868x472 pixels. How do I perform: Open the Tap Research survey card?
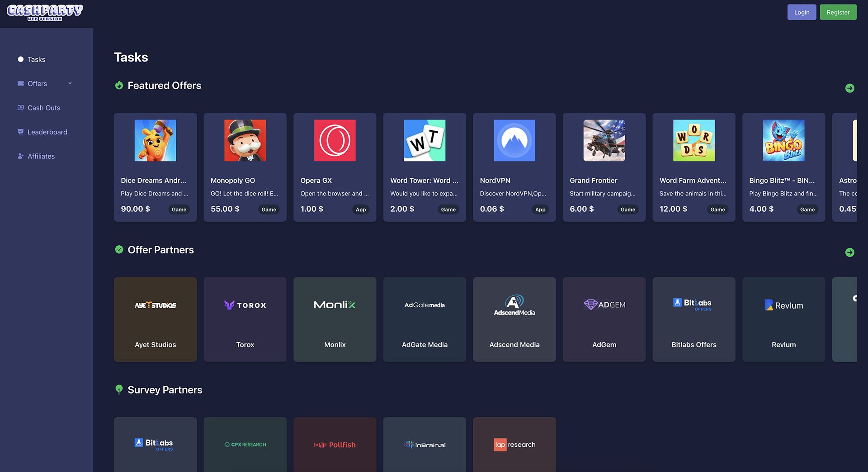pyautogui.click(x=514, y=444)
